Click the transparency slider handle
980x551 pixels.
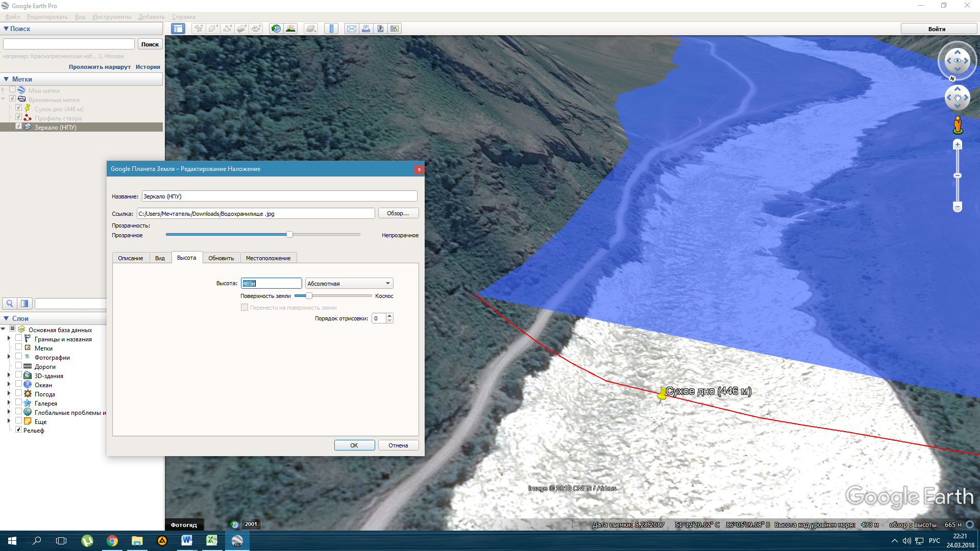289,235
